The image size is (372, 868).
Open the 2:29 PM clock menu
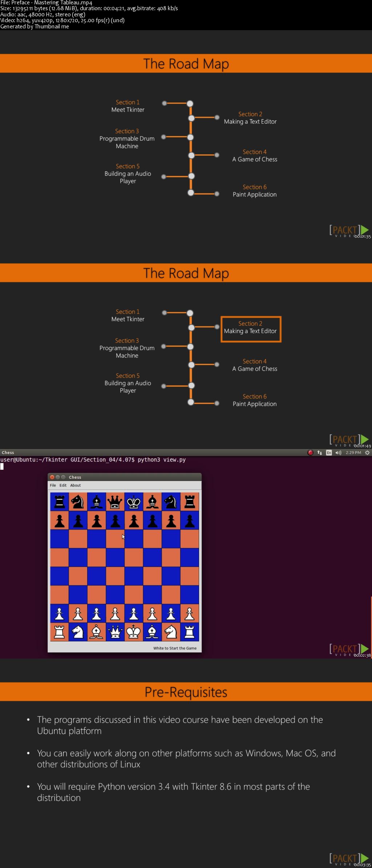353,452
